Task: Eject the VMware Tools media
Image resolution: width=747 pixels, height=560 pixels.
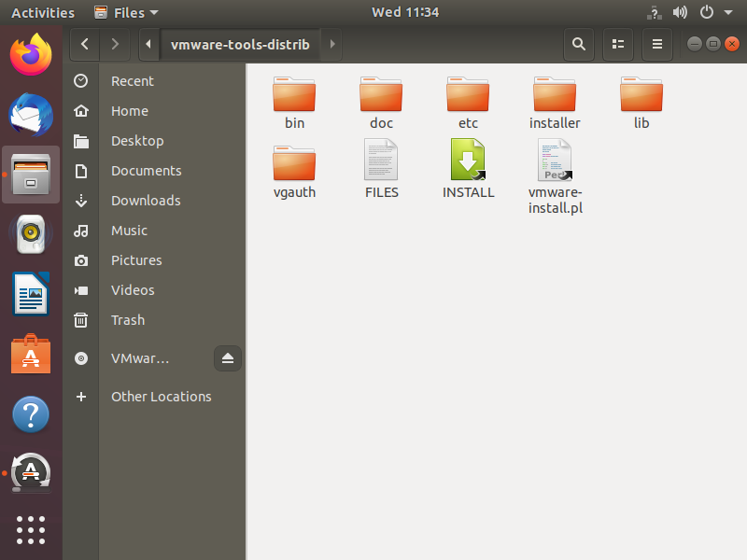Action: (228, 358)
